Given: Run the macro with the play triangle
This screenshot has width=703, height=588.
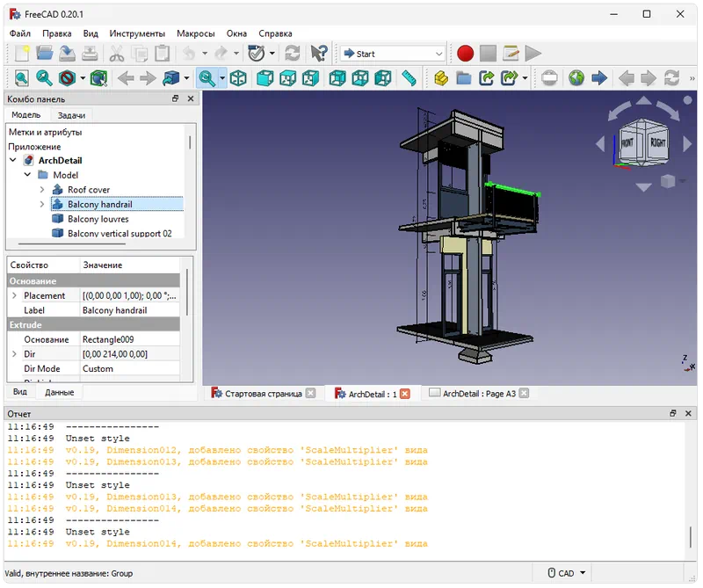Looking at the screenshot, I should [533, 54].
